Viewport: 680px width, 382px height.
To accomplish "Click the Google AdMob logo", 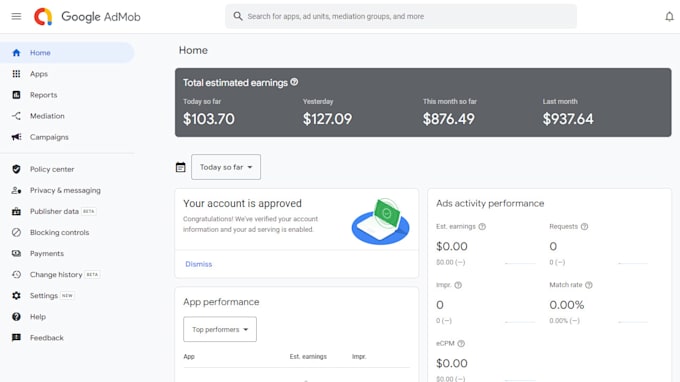I will tap(87, 16).
